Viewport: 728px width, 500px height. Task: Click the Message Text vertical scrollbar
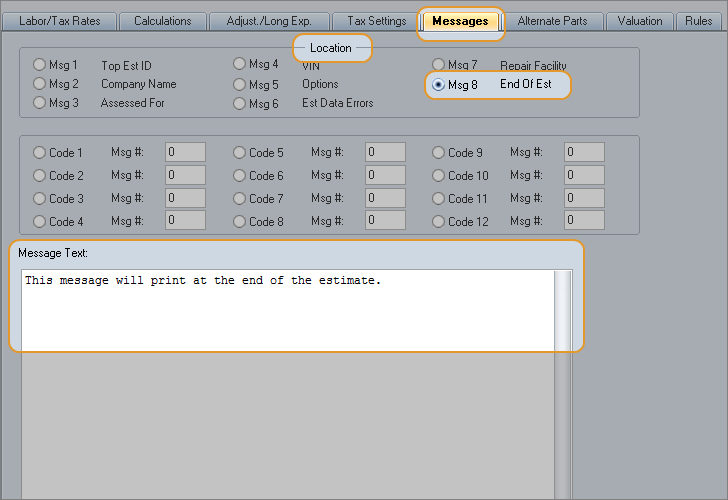[564, 310]
